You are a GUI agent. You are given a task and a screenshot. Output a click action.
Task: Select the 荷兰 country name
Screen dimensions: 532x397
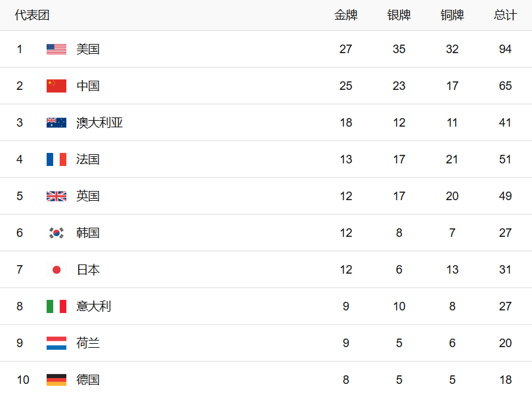[x=88, y=343]
